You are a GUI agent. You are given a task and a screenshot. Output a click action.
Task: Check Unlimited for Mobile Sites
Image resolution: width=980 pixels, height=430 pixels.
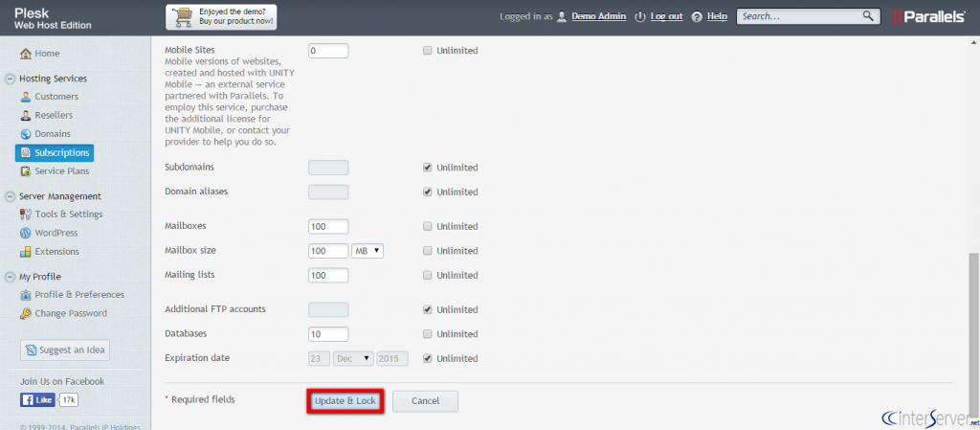coord(428,51)
